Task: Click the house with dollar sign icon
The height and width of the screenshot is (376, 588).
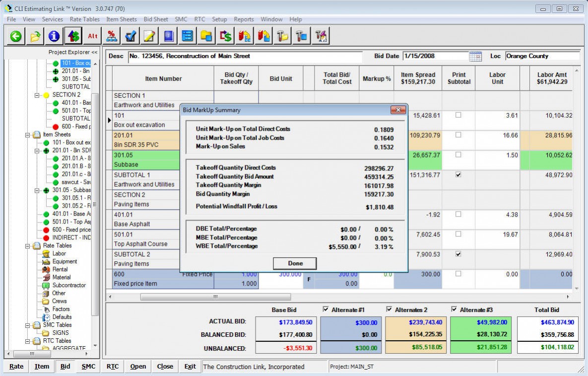Action: tap(73, 36)
